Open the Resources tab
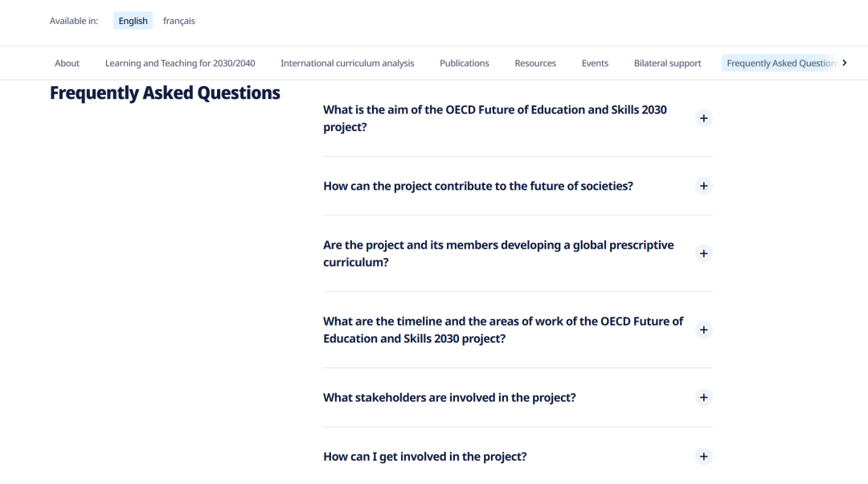 [x=535, y=64]
